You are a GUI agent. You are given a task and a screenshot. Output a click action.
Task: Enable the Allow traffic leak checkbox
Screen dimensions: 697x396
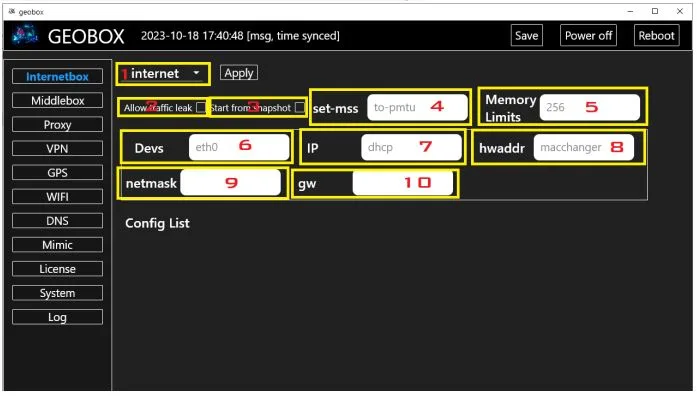click(201, 108)
